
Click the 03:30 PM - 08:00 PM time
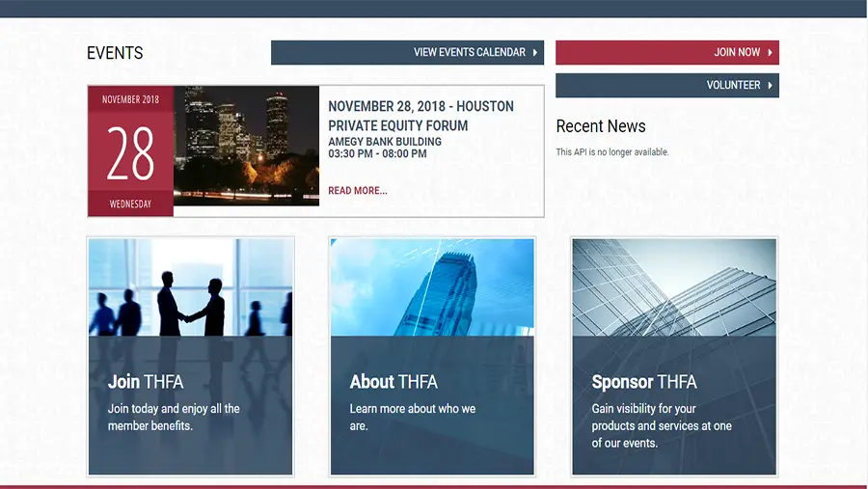click(x=377, y=154)
